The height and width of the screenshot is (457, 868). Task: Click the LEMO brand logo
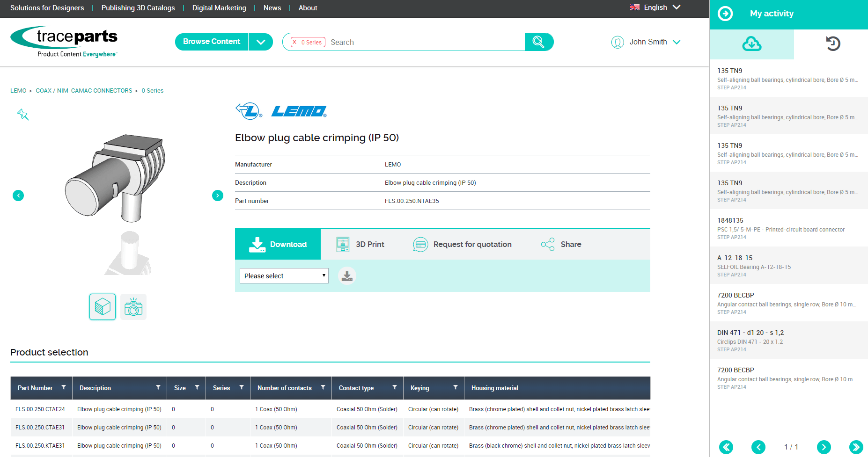(281, 111)
